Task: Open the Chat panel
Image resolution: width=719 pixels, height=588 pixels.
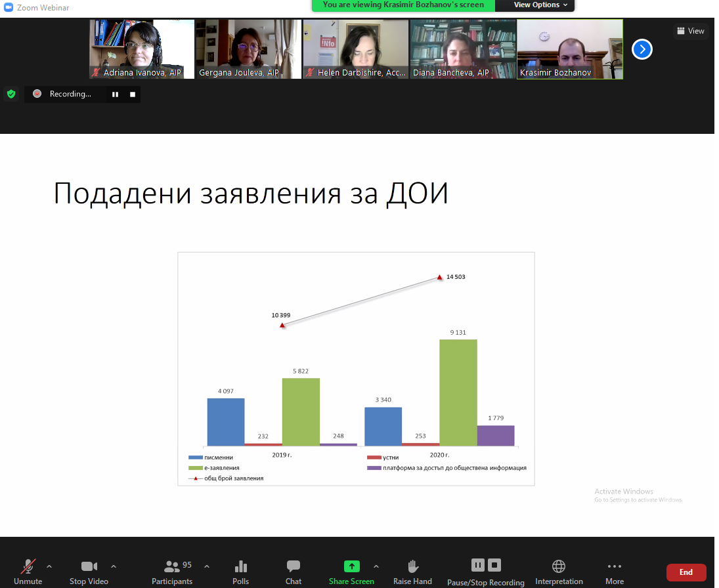Action: (294, 571)
